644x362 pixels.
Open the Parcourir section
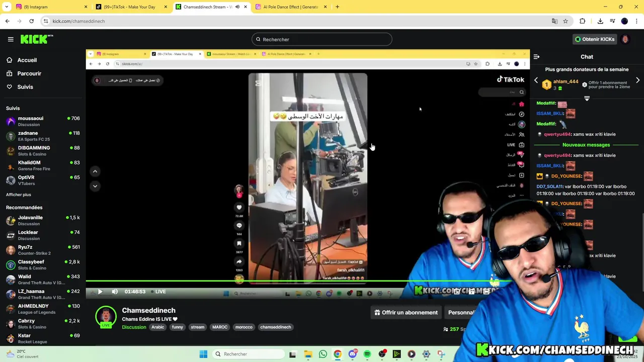pos(29,73)
